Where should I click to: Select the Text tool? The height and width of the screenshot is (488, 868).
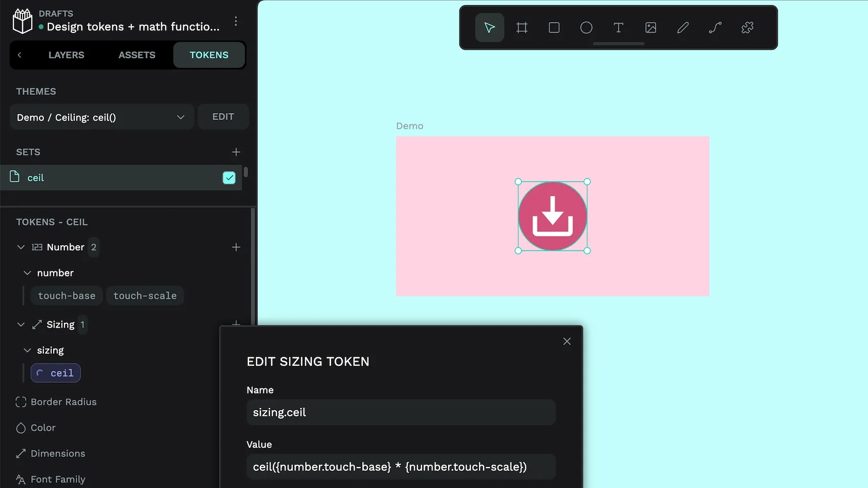pos(618,28)
